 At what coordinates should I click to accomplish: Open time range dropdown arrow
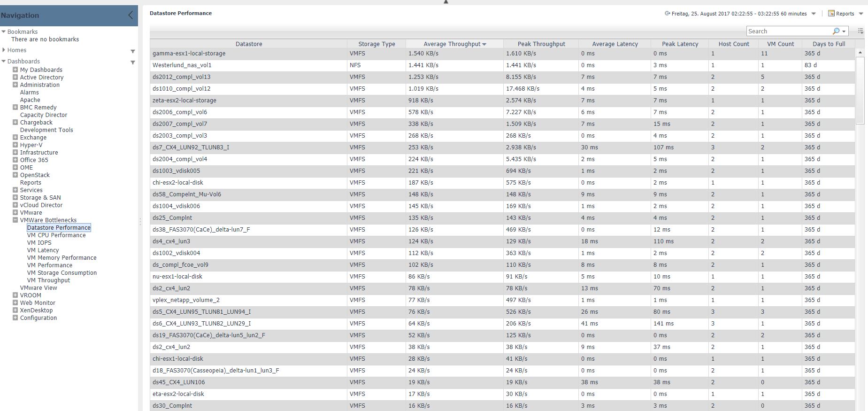click(814, 14)
